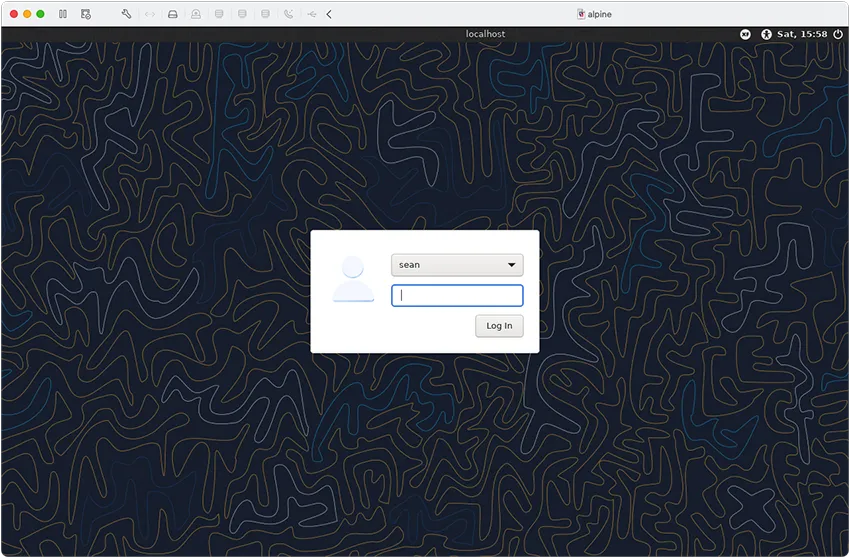Viewport: 850px width, 558px height.
Task: Open VM settings via the wrench icon
Action: click(x=126, y=14)
